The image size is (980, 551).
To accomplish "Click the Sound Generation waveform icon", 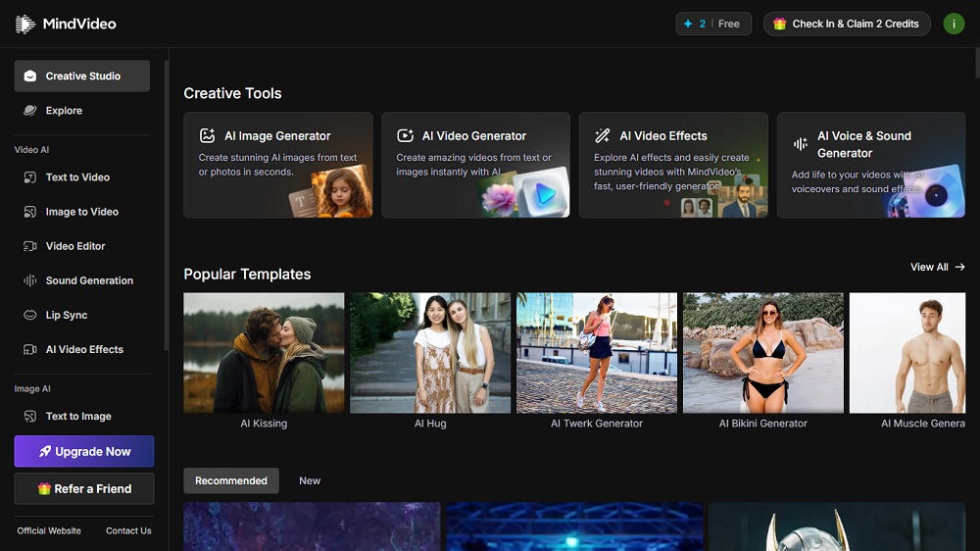I will pos(30,280).
